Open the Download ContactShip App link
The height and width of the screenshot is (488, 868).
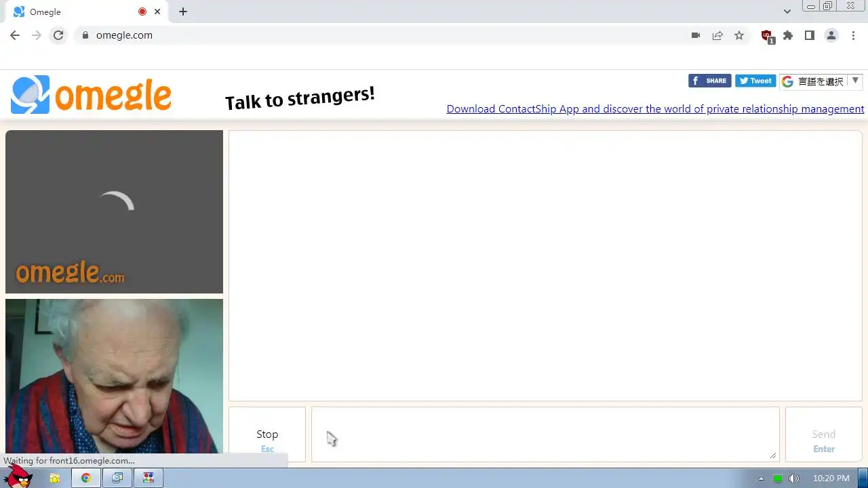click(x=655, y=109)
